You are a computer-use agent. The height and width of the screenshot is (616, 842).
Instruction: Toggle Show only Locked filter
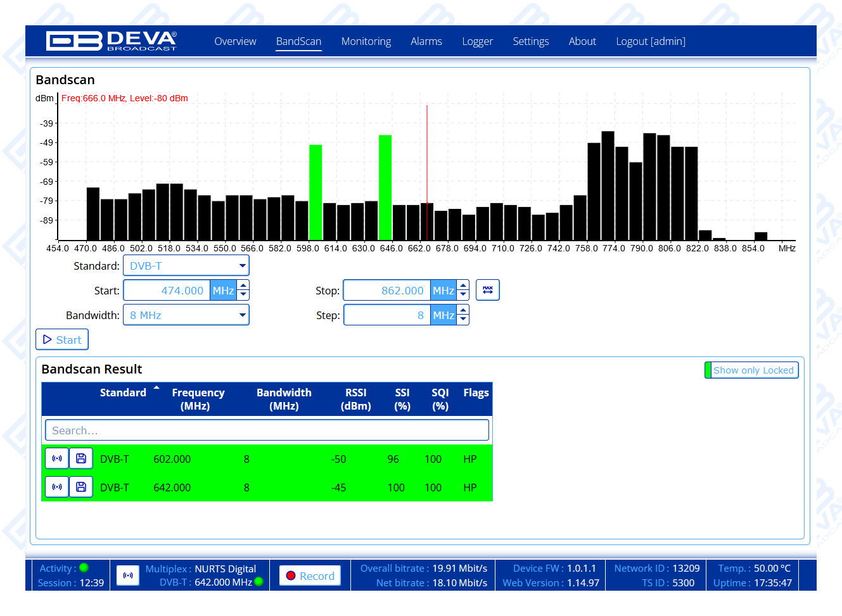[751, 370]
